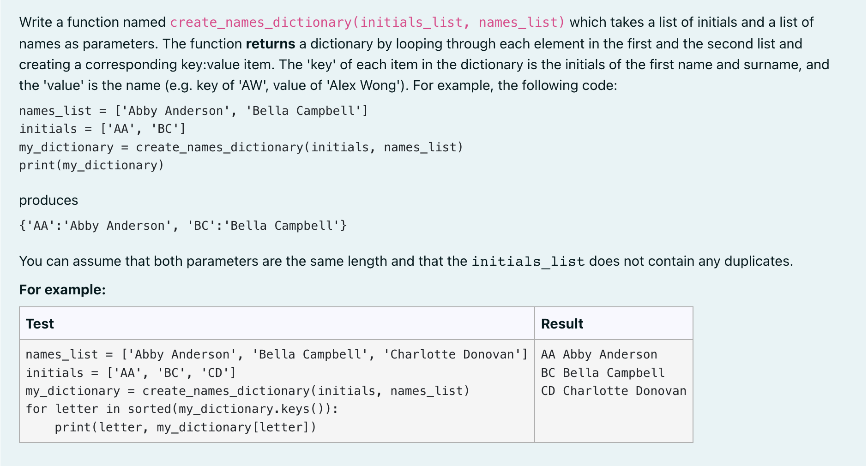Click the 'Result' column header
This screenshot has width=868, height=466.
tap(561, 323)
